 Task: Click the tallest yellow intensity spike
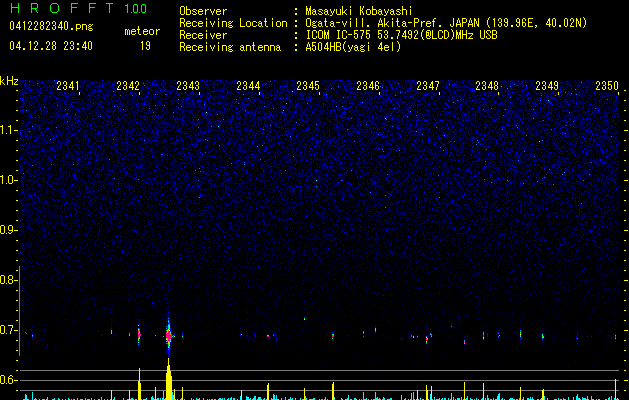click(x=169, y=379)
